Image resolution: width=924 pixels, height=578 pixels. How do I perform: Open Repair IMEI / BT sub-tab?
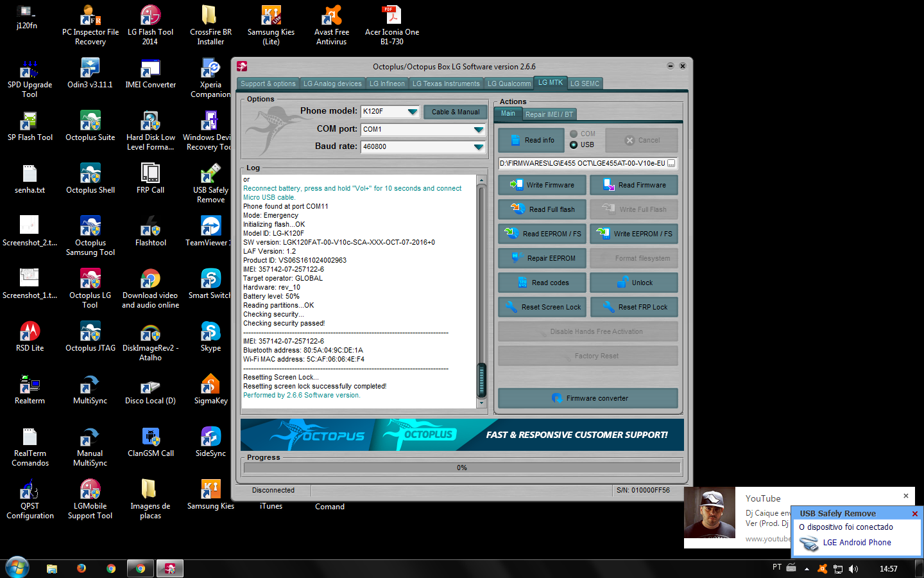549,114
